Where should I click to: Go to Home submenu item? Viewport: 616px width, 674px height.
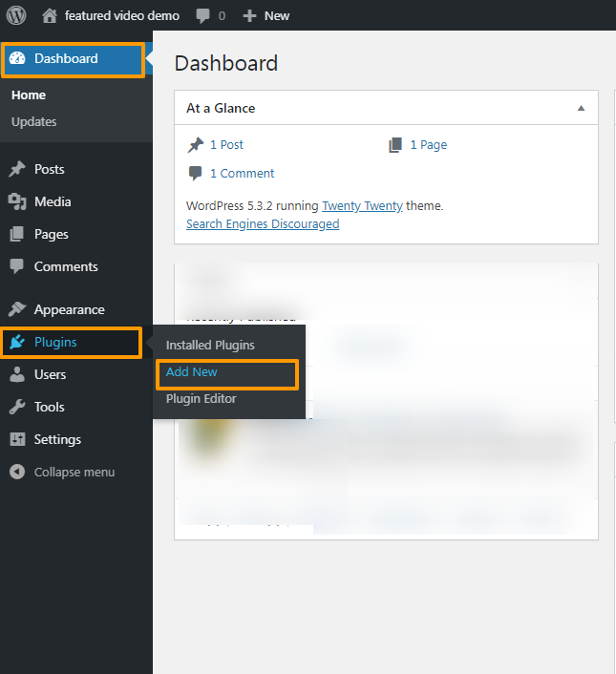(x=29, y=95)
